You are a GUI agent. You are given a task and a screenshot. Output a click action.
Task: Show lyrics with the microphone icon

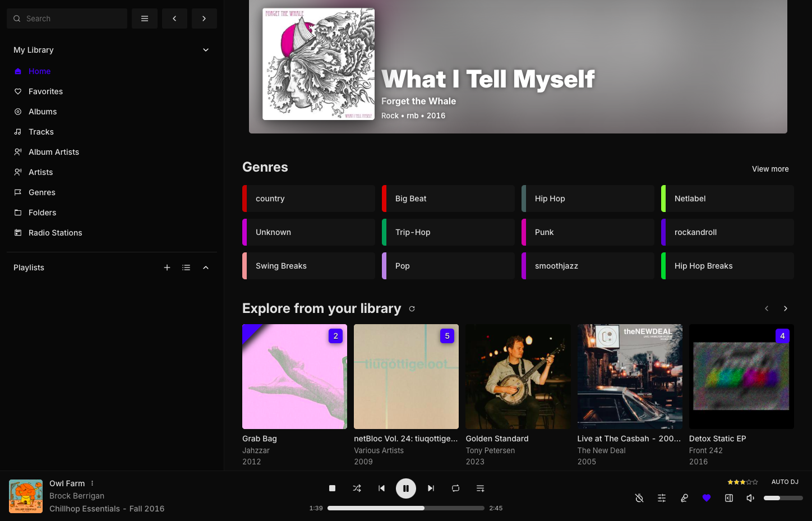pyautogui.click(x=684, y=498)
